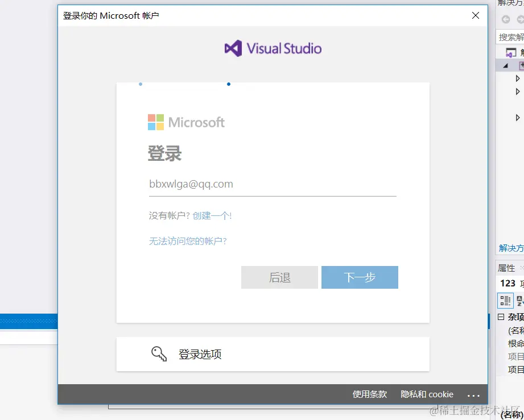This screenshot has width=524, height=420.
Task: Open the 创建一个! create account link
Action: (x=212, y=215)
